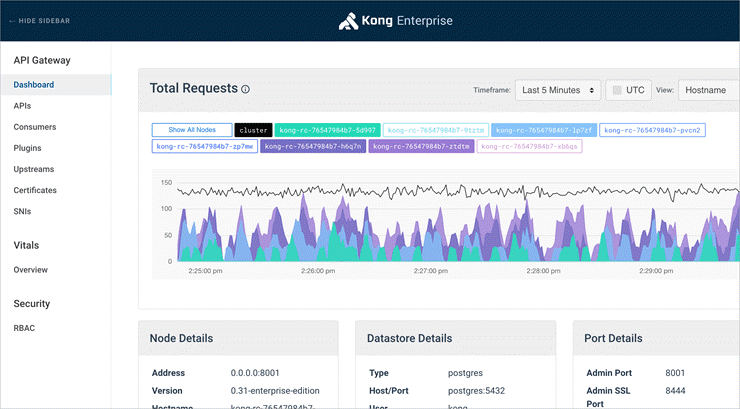Click the Port Details heading
The width and height of the screenshot is (740, 409).
pyautogui.click(x=613, y=338)
